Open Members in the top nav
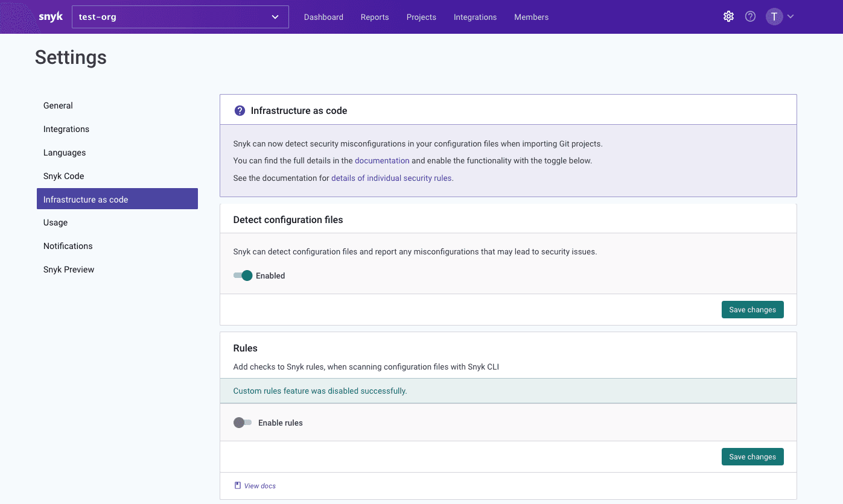 point(531,17)
